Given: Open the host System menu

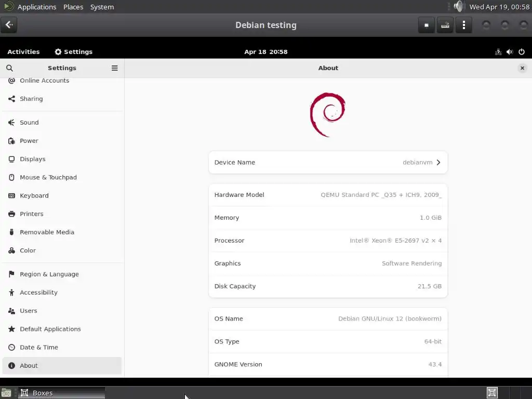Looking at the screenshot, I should pos(102,7).
